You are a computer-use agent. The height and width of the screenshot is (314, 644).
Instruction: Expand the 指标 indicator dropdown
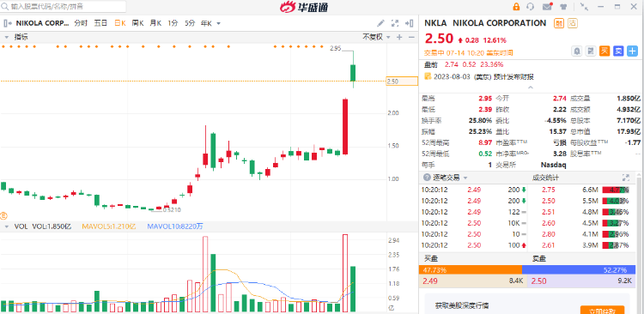click(x=18, y=38)
